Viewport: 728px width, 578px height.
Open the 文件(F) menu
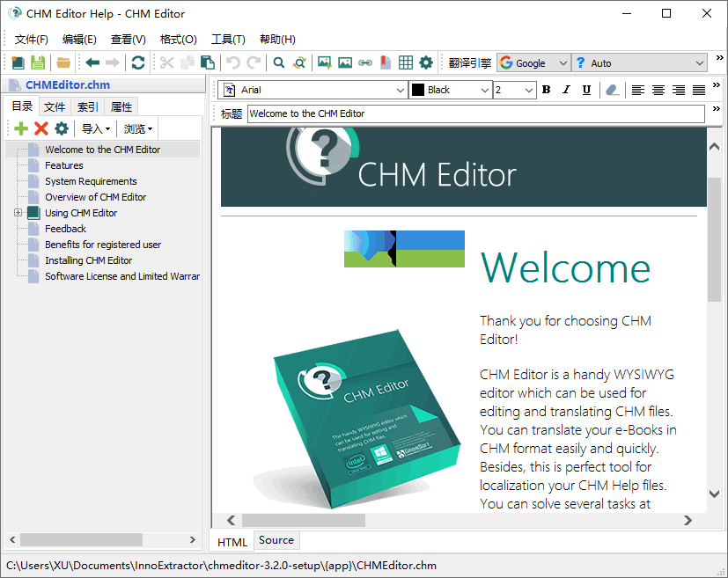point(31,40)
